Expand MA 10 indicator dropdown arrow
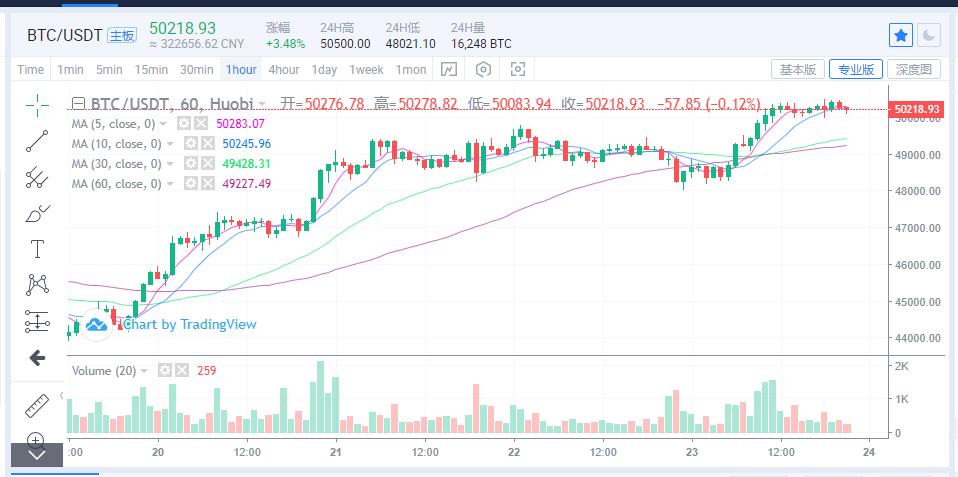Viewport: 958px width, 477px height. pyautogui.click(x=170, y=145)
